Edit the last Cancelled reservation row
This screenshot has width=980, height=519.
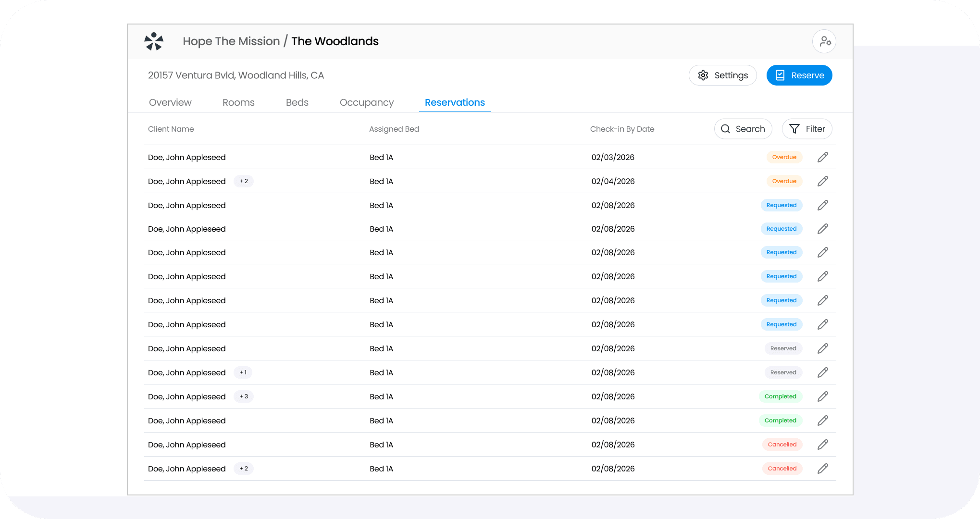822,469
